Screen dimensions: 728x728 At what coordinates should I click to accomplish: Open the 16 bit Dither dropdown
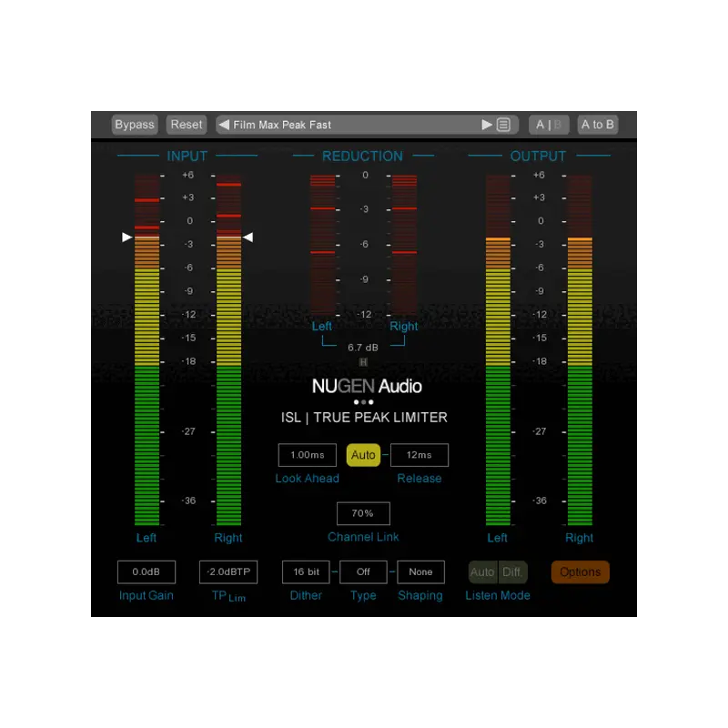point(306,572)
